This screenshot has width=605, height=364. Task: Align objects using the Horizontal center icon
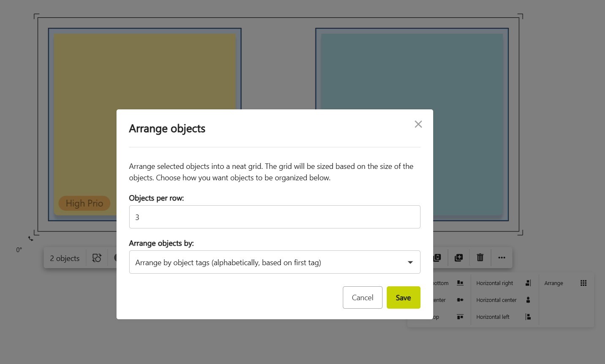528,300
